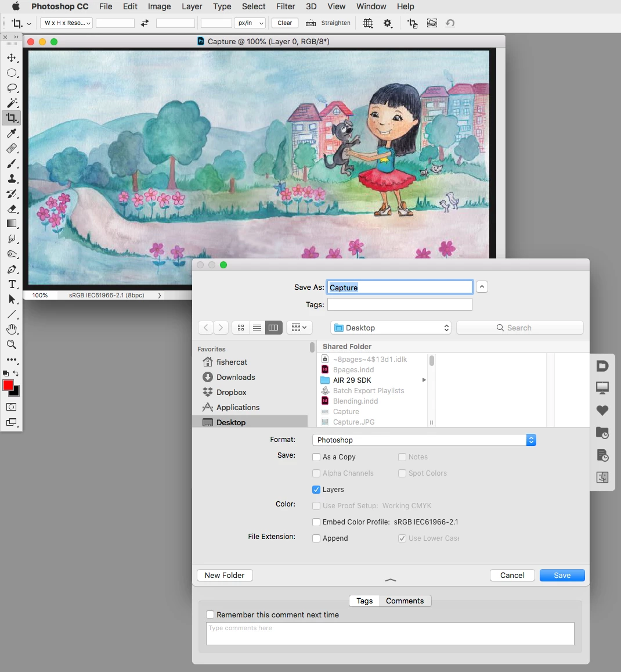Swap width and height crop values

point(145,23)
